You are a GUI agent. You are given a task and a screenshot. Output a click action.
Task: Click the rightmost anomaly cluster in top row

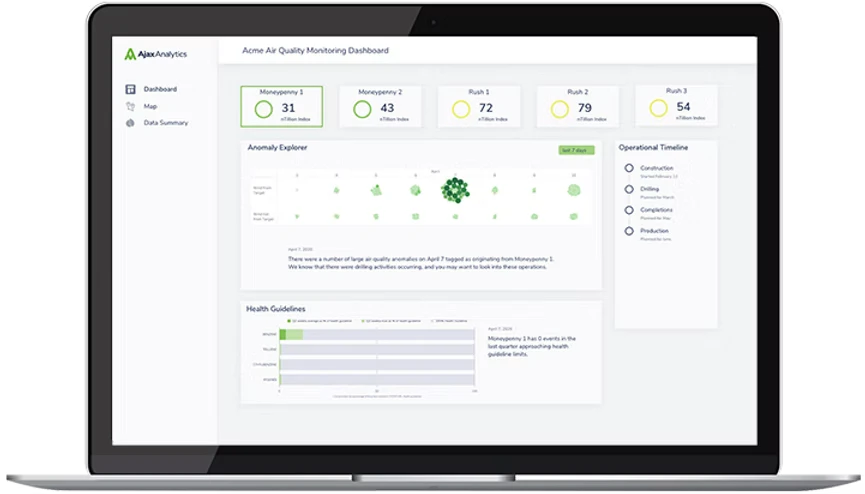(x=573, y=189)
